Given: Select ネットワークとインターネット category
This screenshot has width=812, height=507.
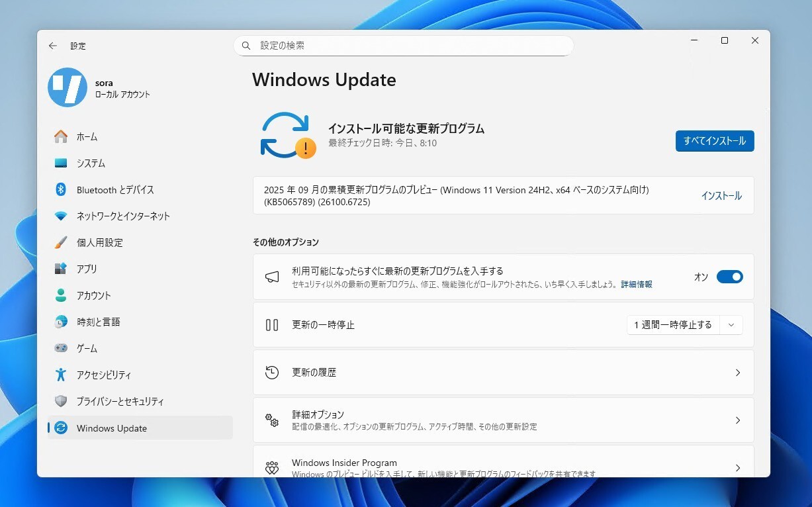Looking at the screenshot, I should [x=140, y=216].
